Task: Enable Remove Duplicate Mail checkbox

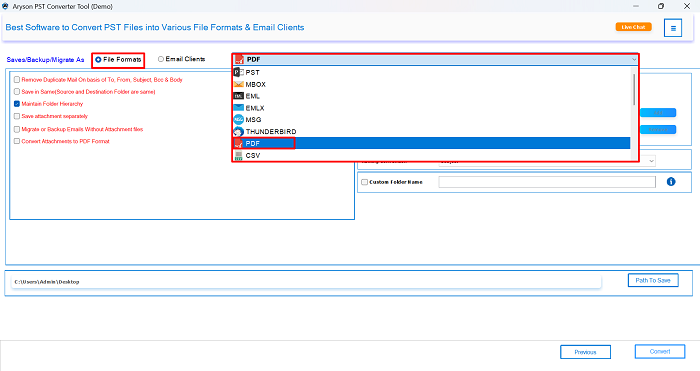Action: (x=17, y=79)
